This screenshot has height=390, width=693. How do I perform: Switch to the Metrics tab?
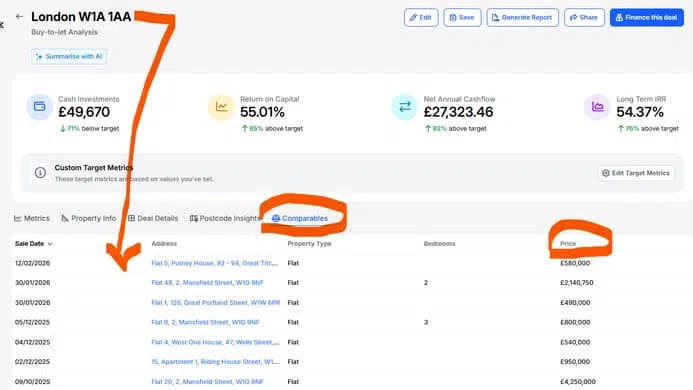click(x=32, y=218)
